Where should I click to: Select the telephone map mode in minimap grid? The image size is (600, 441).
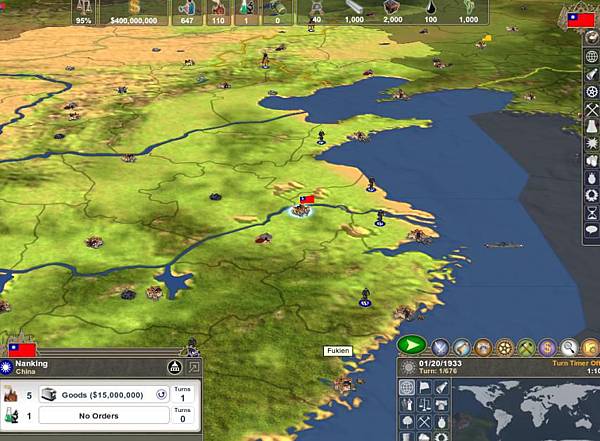point(442,405)
